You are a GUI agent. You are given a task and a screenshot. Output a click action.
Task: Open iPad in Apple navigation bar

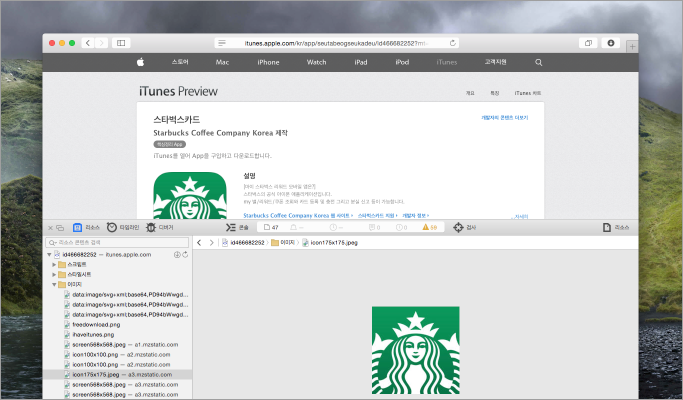point(361,62)
